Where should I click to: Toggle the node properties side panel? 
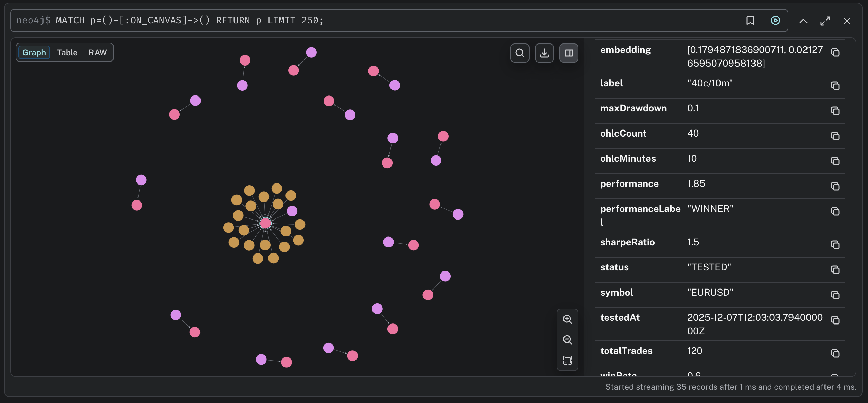(569, 53)
